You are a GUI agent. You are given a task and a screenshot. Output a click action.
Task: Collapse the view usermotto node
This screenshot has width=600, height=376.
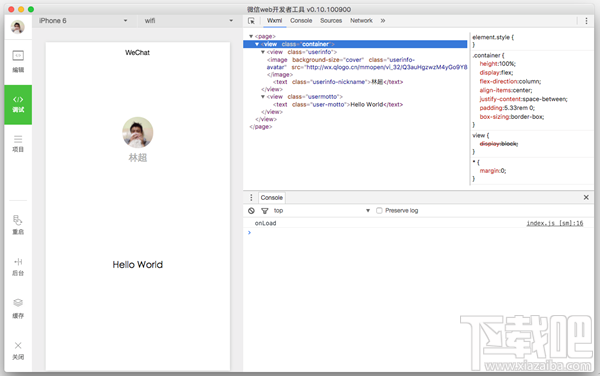tap(263, 97)
